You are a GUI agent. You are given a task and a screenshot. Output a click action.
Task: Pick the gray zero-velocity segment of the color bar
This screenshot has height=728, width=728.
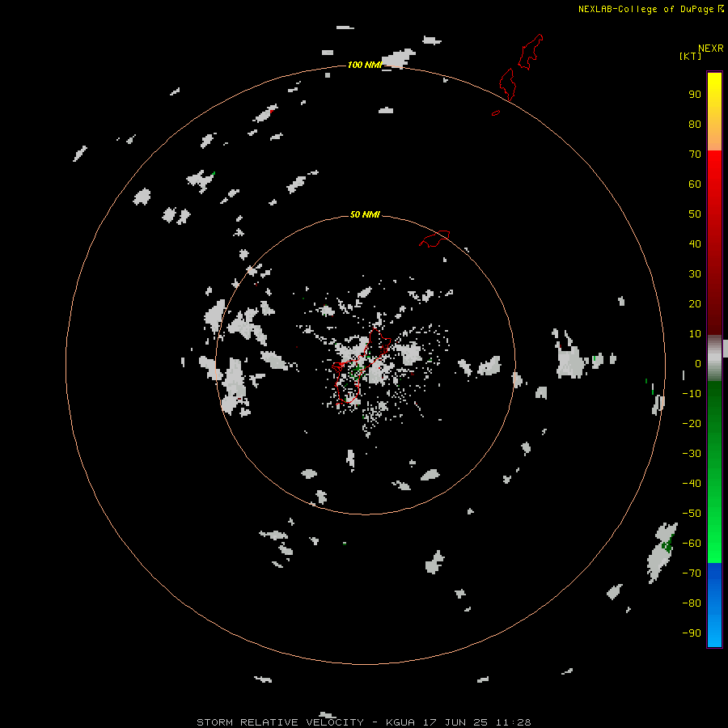(x=714, y=358)
